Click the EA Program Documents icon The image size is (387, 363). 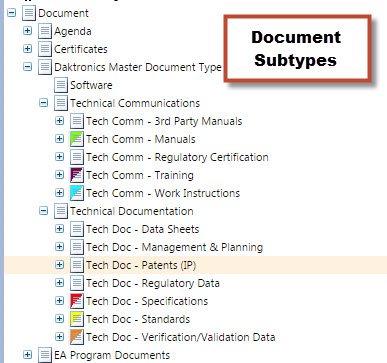(44, 355)
